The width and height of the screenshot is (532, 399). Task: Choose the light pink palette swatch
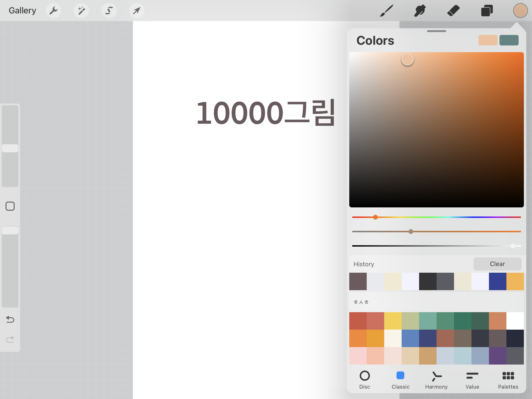click(x=358, y=356)
